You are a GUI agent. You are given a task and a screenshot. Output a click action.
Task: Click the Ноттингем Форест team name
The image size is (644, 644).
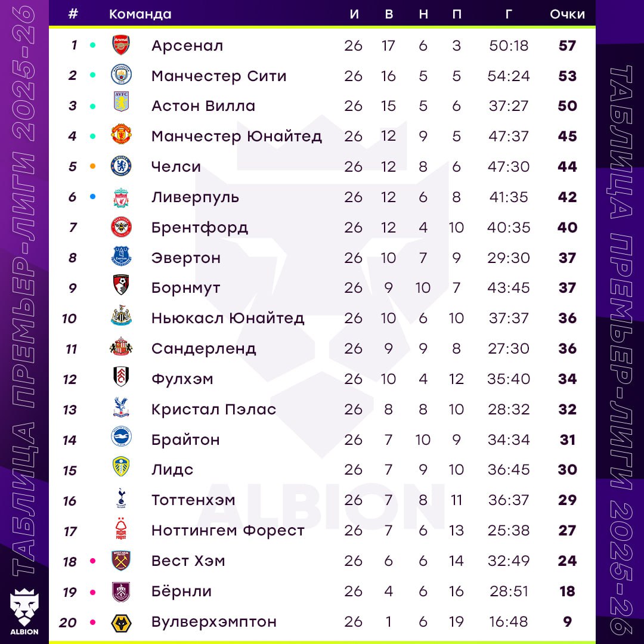click(x=228, y=530)
